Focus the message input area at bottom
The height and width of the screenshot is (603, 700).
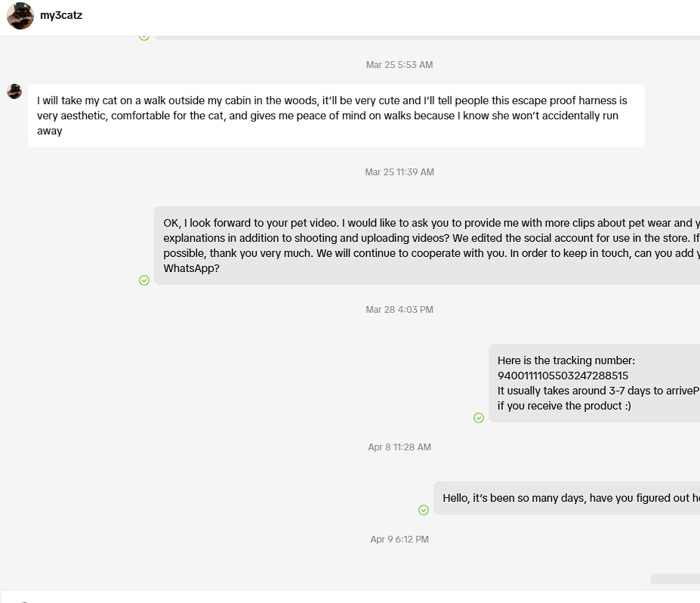[351, 597]
